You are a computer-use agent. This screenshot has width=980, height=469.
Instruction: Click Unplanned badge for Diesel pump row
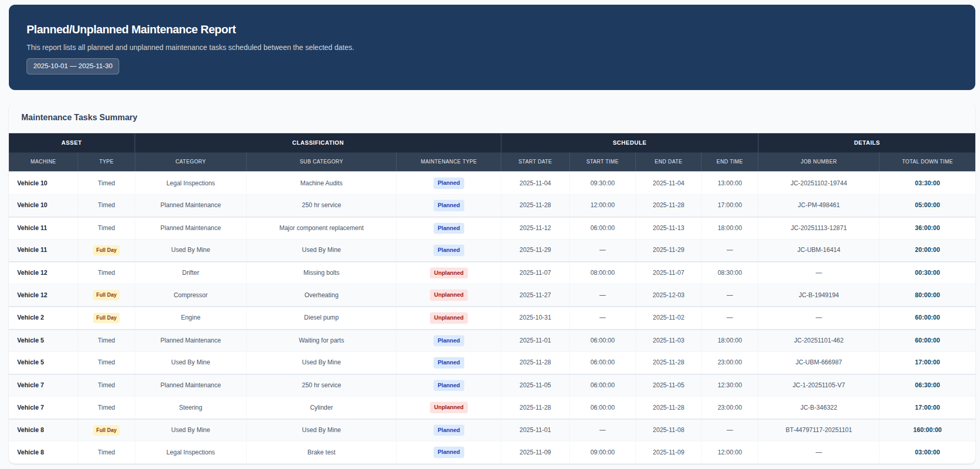[448, 318]
